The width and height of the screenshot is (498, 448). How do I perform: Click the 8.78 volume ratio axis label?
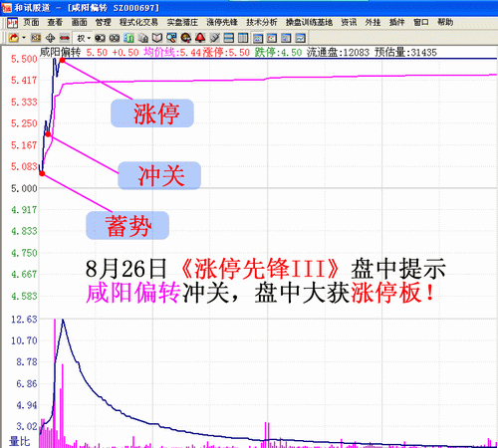(27, 361)
